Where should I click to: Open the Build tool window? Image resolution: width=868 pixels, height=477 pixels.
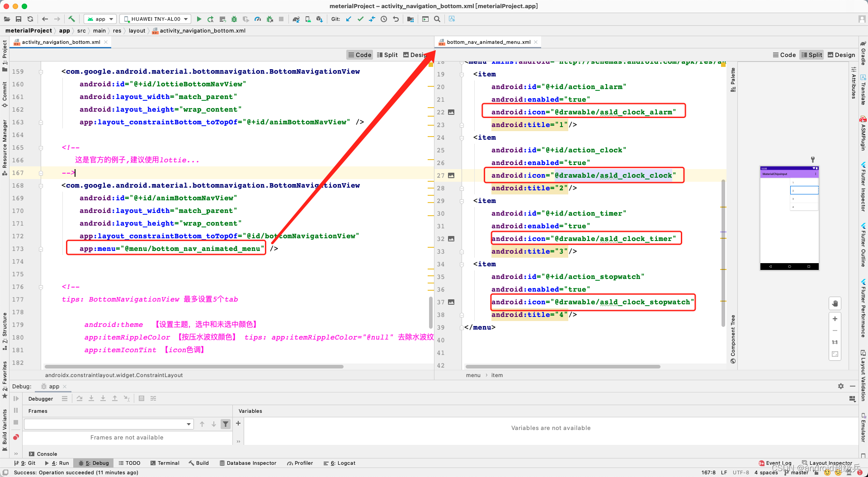point(199,463)
